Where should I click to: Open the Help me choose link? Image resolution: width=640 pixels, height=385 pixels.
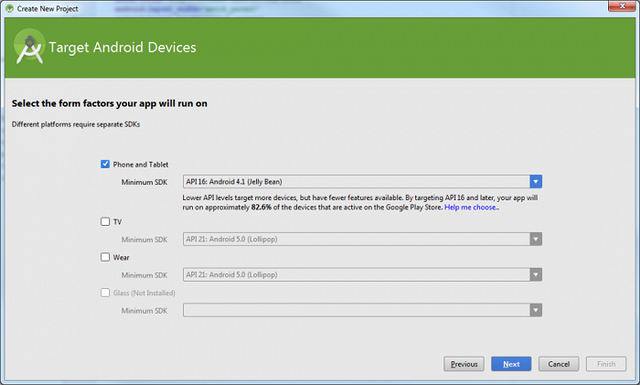(471, 207)
